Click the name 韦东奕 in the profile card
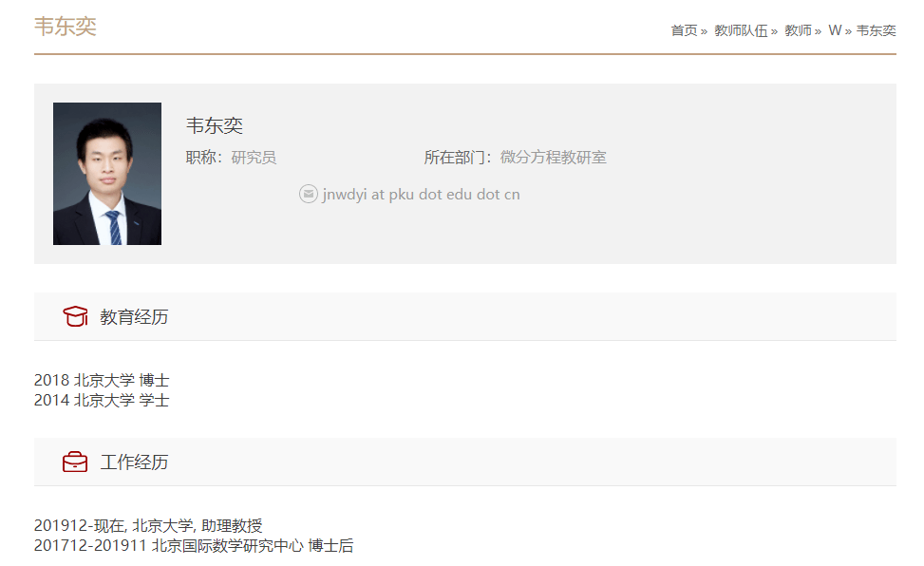924x566 pixels. click(215, 125)
